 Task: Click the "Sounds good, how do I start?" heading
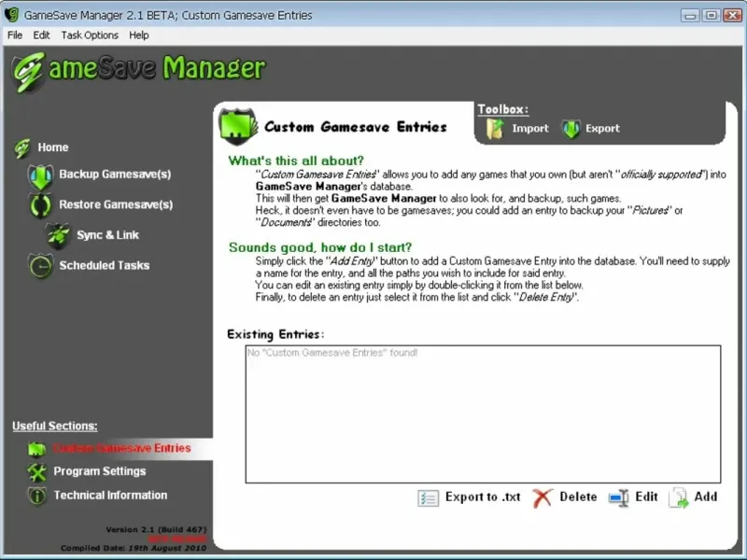point(320,247)
